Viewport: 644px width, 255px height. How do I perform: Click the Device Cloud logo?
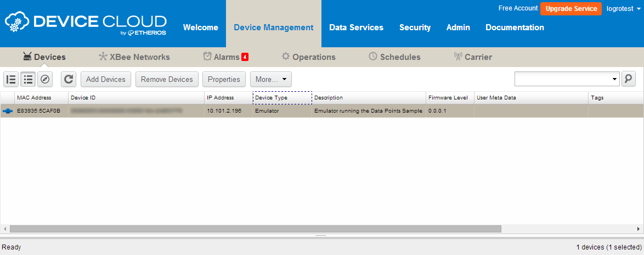[x=86, y=24]
